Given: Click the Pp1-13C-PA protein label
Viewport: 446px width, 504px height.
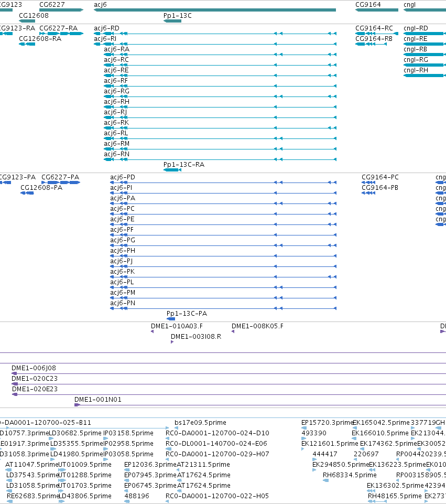Looking at the screenshot, I should coord(187,314).
